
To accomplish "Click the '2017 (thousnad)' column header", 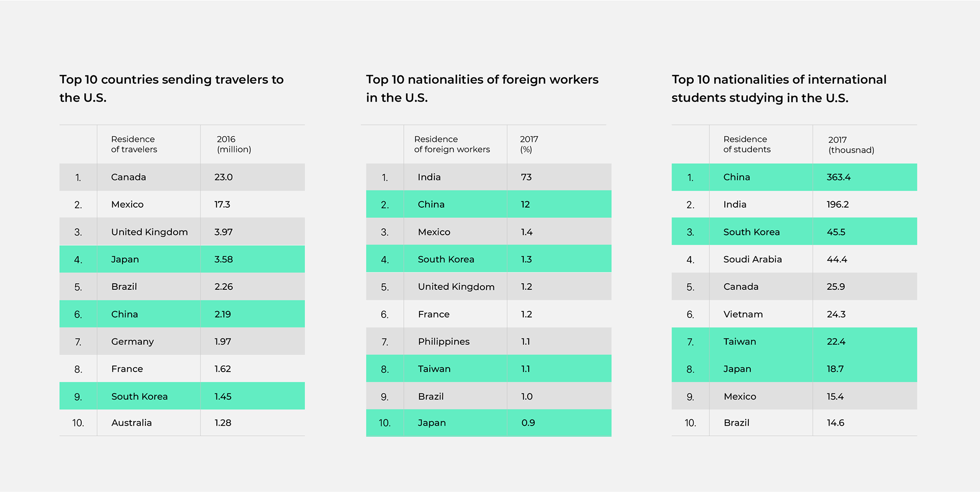I will pyautogui.click(x=851, y=145).
